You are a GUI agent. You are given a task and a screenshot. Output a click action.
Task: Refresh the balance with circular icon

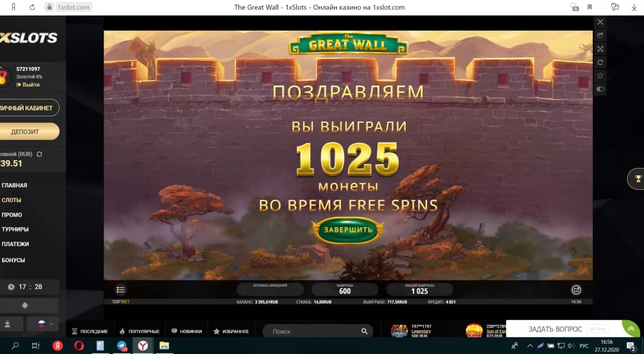(39, 154)
